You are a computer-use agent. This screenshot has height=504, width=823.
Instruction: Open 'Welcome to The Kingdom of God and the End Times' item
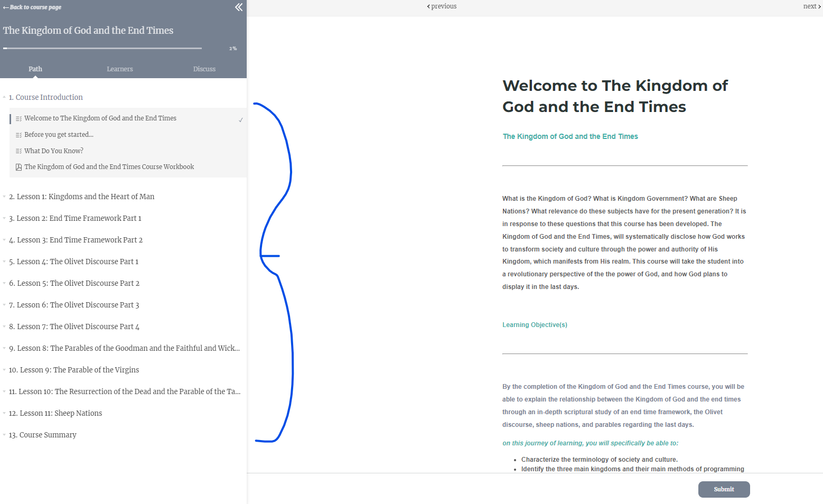click(100, 118)
